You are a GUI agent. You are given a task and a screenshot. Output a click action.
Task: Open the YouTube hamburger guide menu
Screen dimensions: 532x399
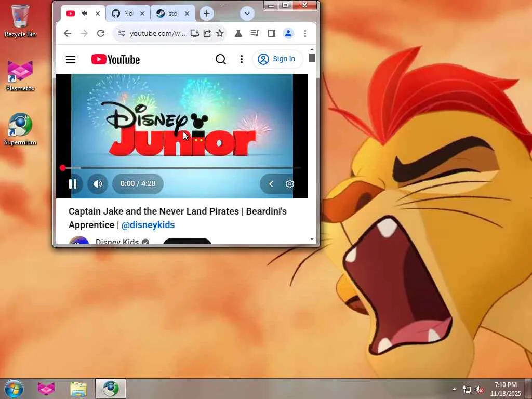point(71,59)
